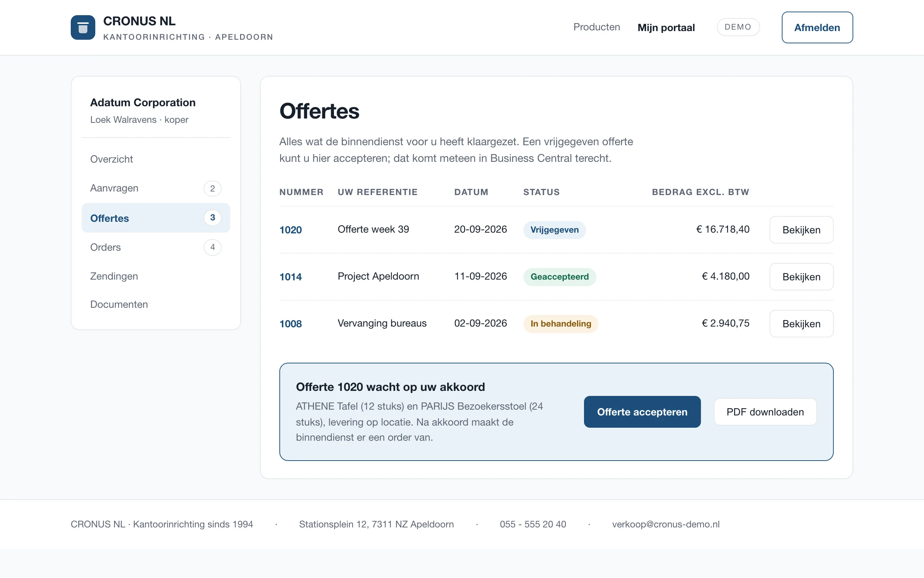Click the Vrijgegeven status pill

[x=554, y=230]
